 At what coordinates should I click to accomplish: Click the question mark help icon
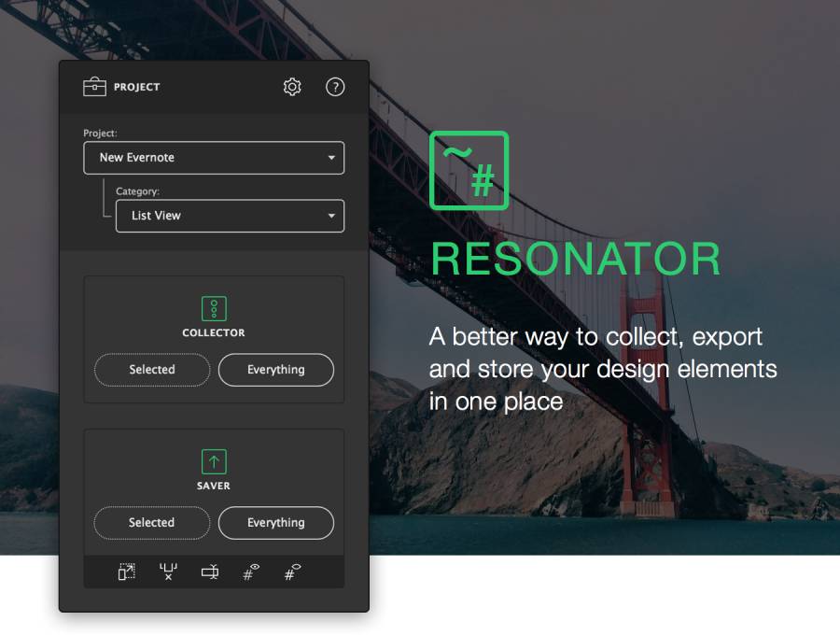[335, 87]
